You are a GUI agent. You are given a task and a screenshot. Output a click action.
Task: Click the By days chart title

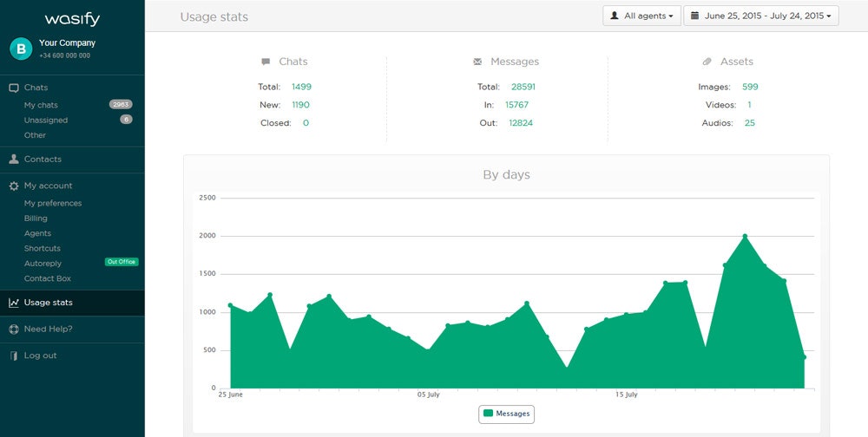507,175
